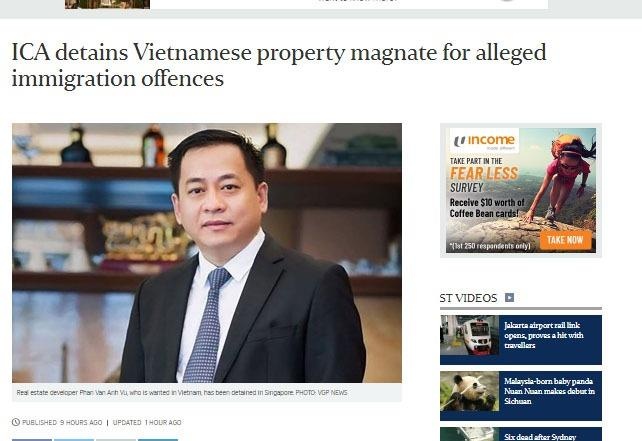This screenshot has height=441, width=642.
Task: Click the grey share button below timestamp
Action: [116, 440]
